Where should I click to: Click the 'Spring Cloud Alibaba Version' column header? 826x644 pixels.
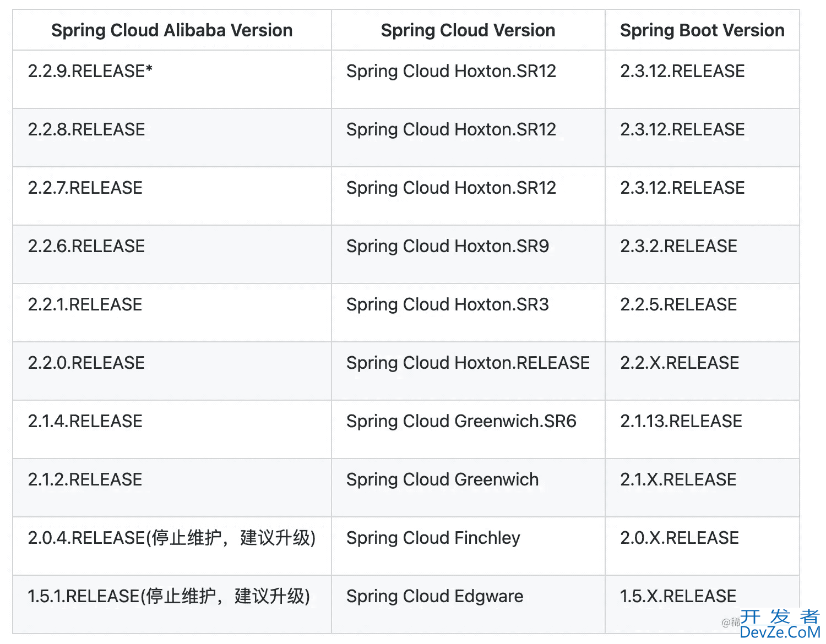click(172, 30)
